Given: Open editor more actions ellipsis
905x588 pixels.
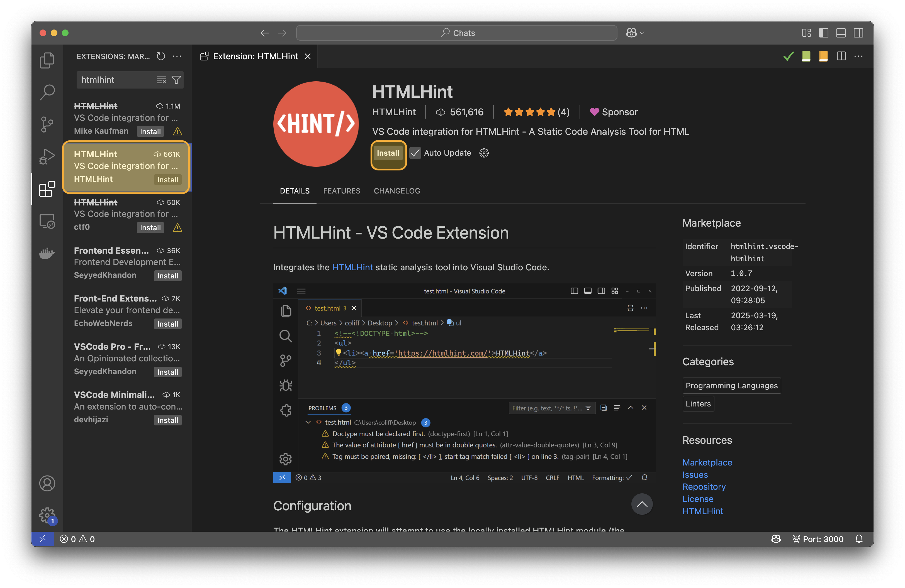Looking at the screenshot, I should click(x=859, y=56).
